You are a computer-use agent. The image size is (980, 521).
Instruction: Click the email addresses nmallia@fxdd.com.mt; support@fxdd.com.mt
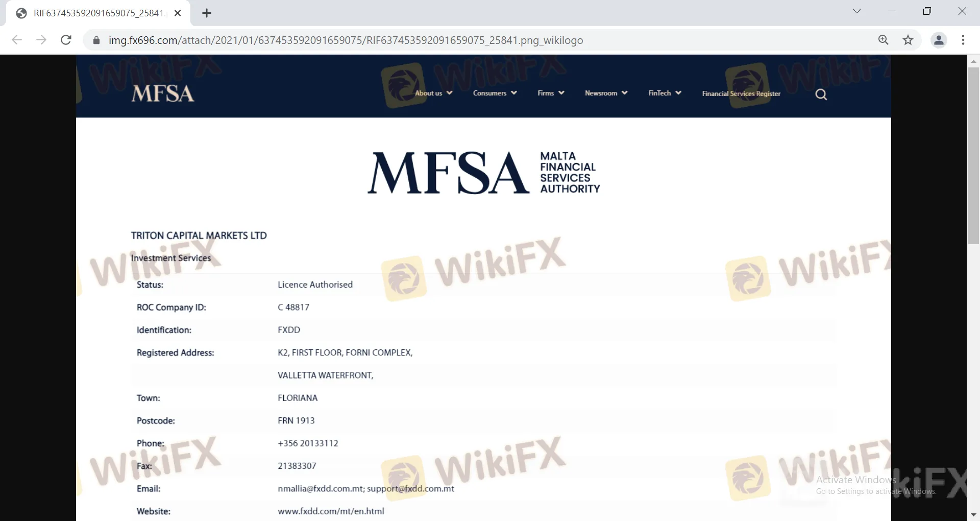366,488
